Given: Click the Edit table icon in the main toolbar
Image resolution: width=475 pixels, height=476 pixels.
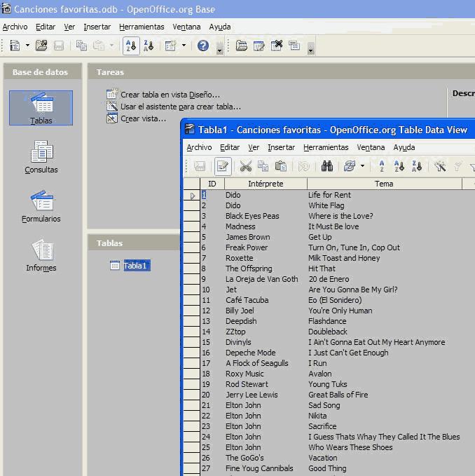Looking at the screenshot, I should 259,46.
